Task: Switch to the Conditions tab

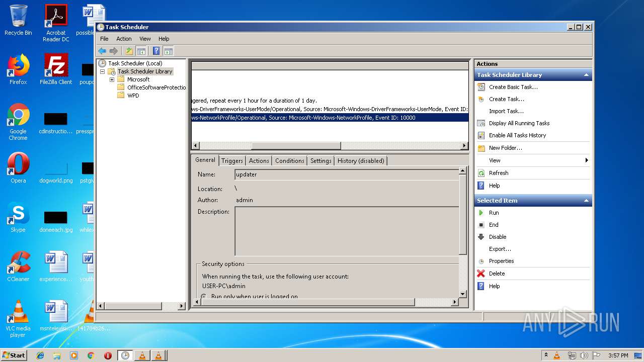Action: coord(290,161)
